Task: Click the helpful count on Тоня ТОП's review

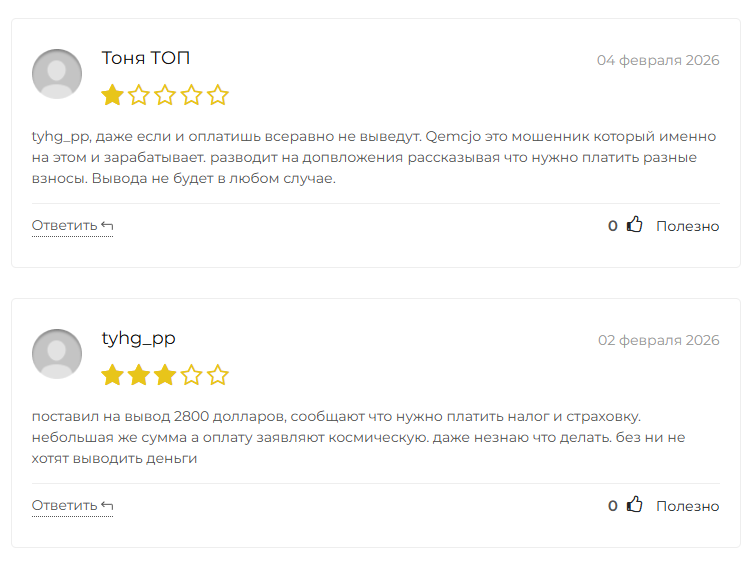Action: pos(613,226)
